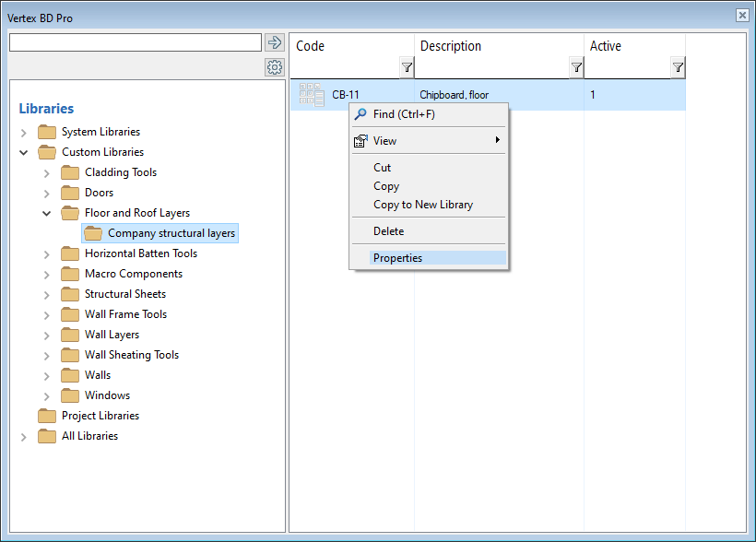The height and width of the screenshot is (542, 756).
Task: Choose Properties from the context menu
Action: pos(397,258)
